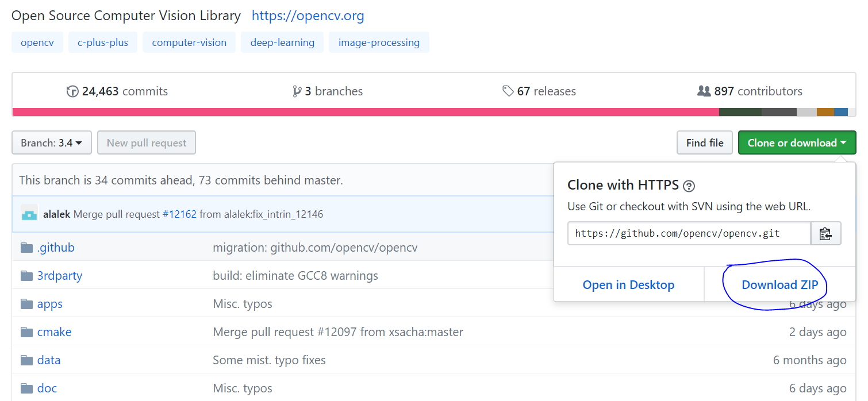Open the alalek author link
The width and height of the screenshot is (868, 401).
[56, 214]
